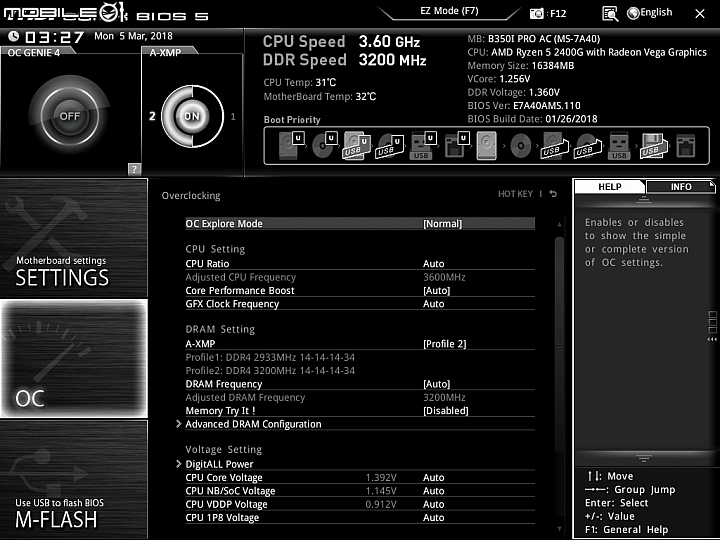Toggle the OC Genie 4 OFF knob
This screenshot has height=540, width=720.
click(70, 116)
